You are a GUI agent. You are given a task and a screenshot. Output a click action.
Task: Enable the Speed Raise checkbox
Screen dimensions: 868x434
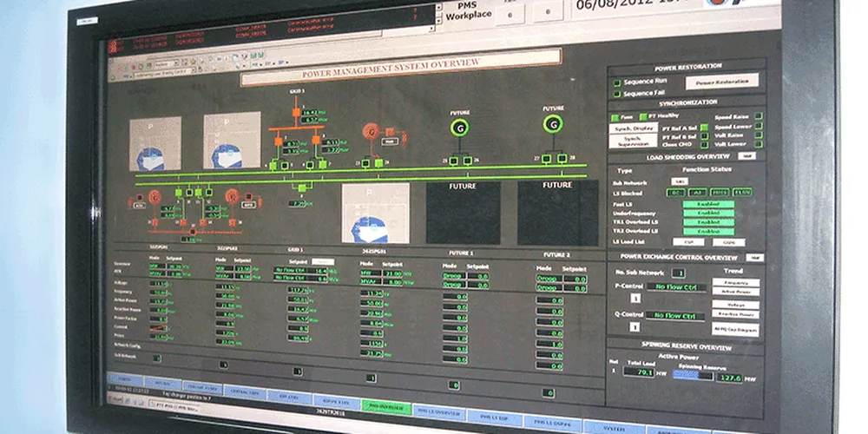(758, 115)
